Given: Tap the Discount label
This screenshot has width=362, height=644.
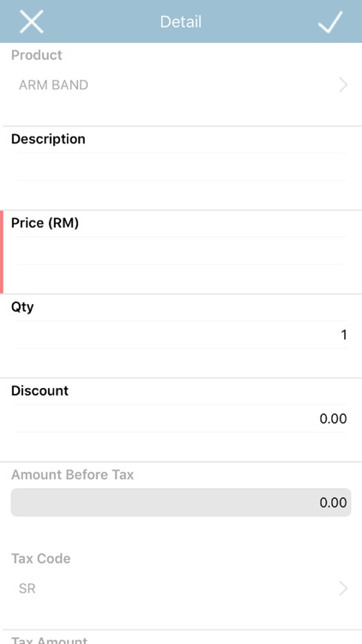Looking at the screenshot, I should click(39, 391).
